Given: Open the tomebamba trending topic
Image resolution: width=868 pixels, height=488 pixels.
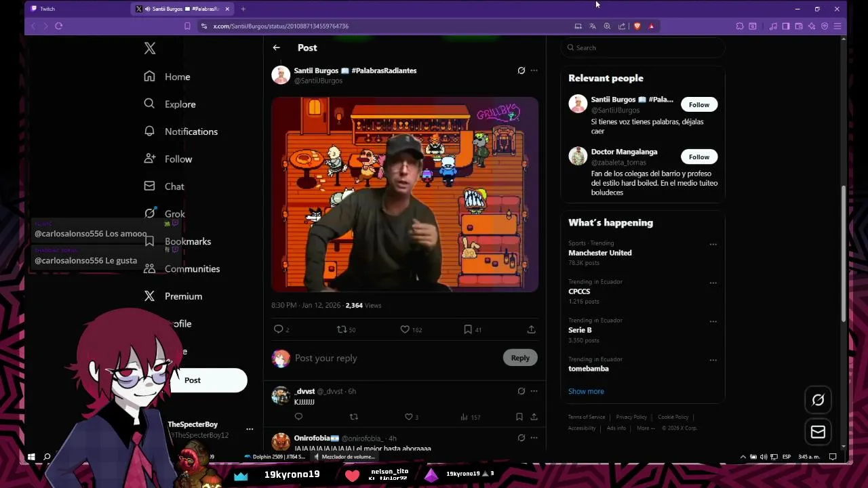Looking at the screenshot, I should (x=589, y=369).
